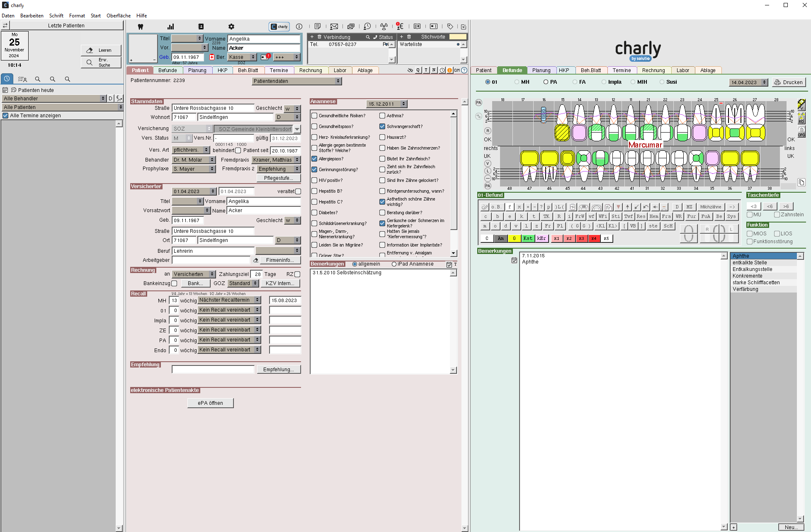Select iPad Anamnese radio option
The width and height of the screenshot is (811, 532).
tap(394, 264)
